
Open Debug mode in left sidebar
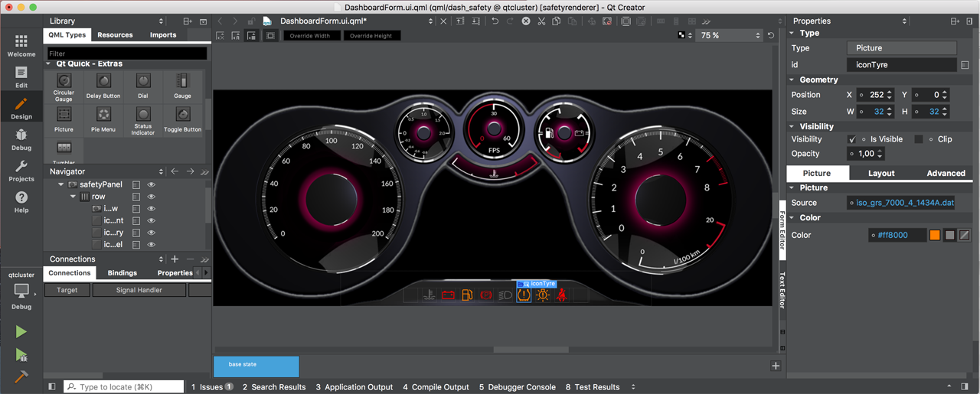21,139
